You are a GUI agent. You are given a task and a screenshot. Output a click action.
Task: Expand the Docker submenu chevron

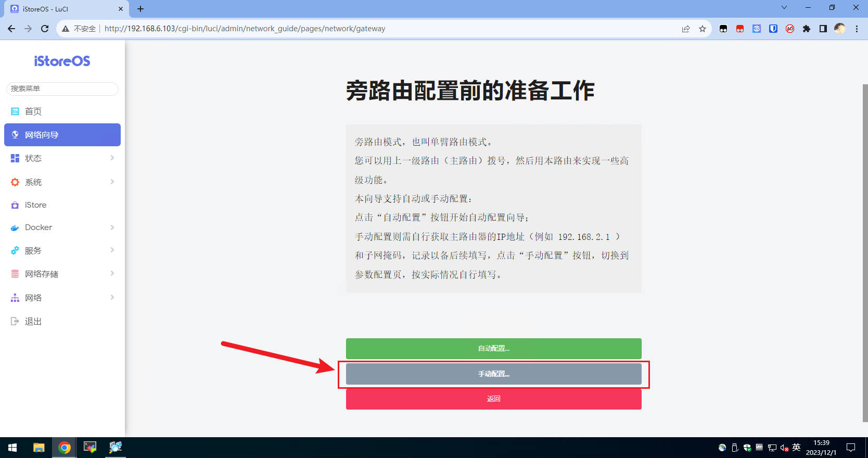[x=112, y=227]
